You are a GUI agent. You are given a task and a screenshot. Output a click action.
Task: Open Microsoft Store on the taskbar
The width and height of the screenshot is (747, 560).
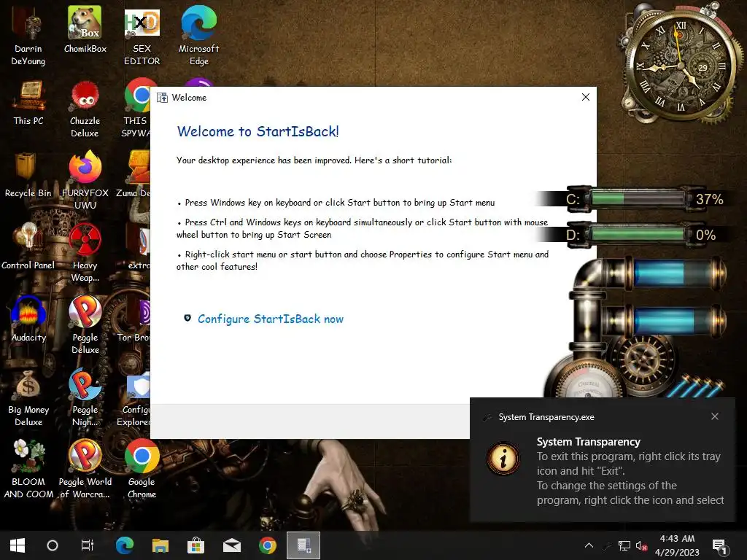coord(196,545)
